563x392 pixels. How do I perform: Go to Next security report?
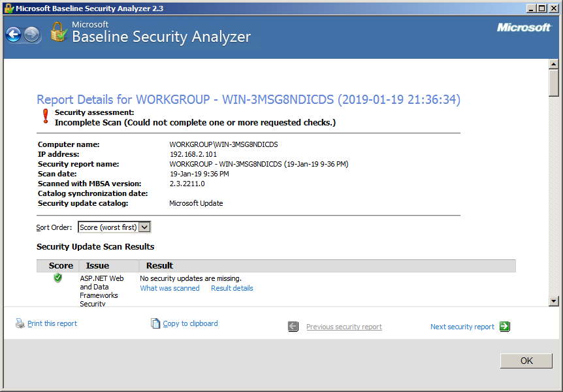462,327
